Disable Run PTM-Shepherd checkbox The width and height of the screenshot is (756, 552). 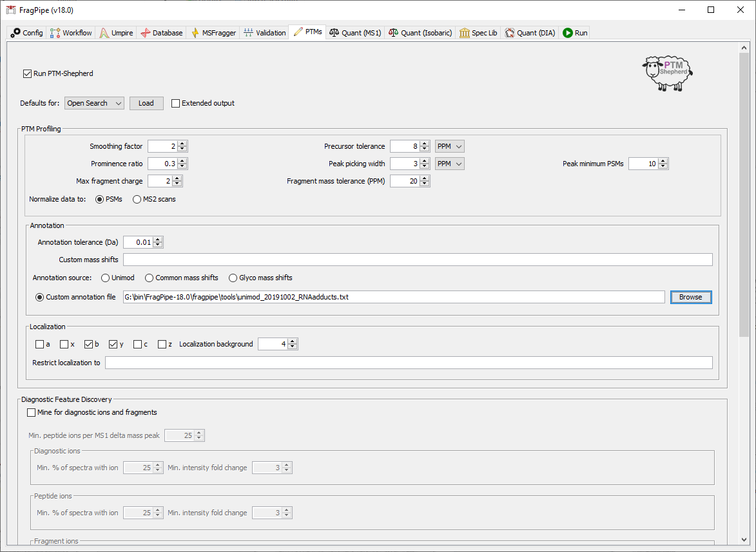[28, 73]
